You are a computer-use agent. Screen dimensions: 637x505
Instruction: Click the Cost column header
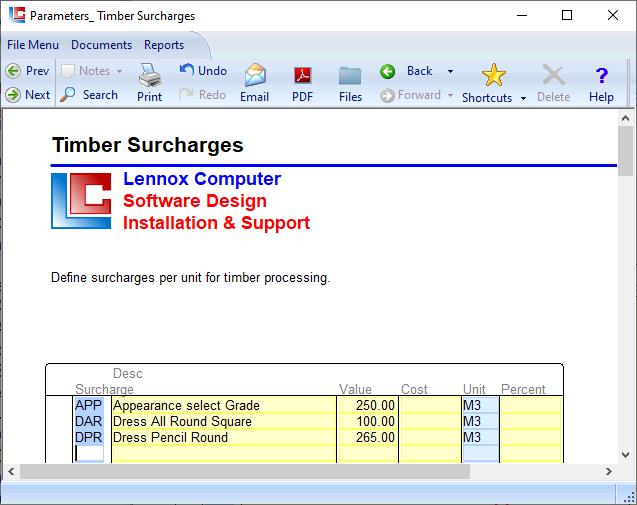[414, 389]
